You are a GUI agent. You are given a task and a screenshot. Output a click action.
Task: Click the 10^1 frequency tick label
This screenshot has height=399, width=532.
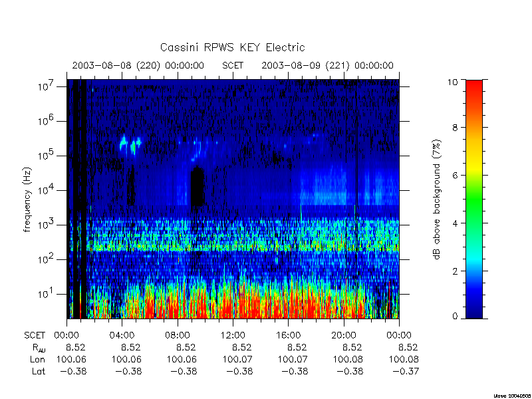click(x=47, y=294)
